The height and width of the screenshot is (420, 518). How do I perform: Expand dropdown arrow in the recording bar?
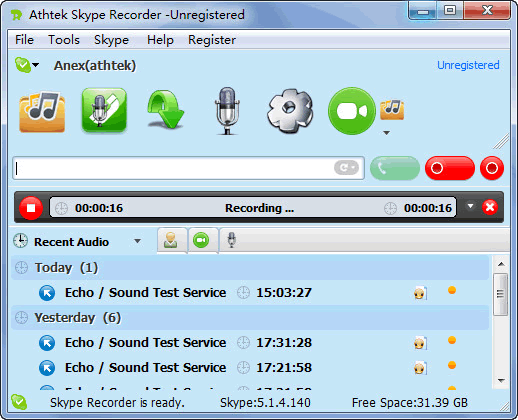pyautogui.click(x=470, y=206)
